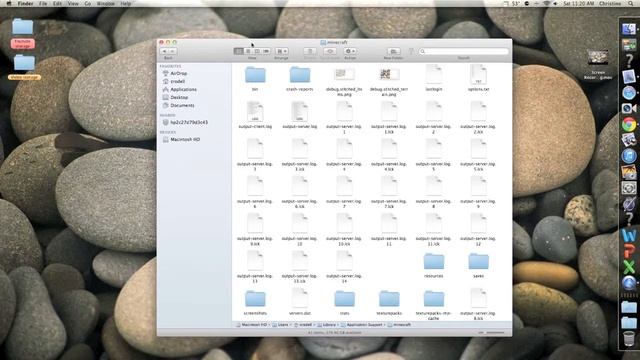This screenshot has width=640, height=360.
Task: Launch Microsoft Word from the Dock
Action: pyautogui.click(x=629, y=235)
